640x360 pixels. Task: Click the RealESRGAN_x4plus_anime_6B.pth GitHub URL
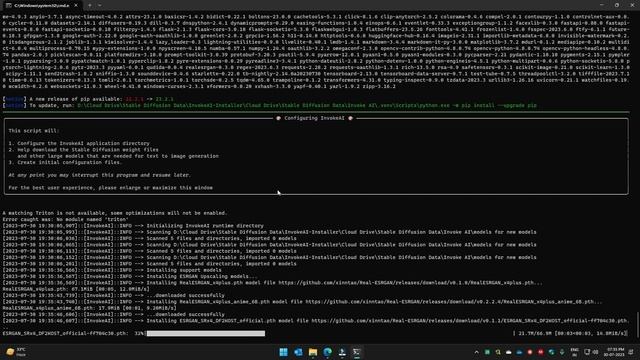click(453, 302)
